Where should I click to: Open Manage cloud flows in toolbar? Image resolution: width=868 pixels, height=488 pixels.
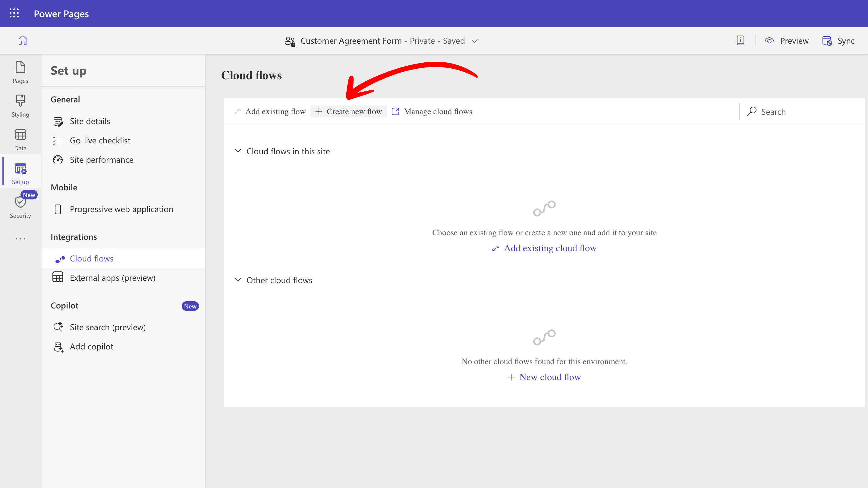[432, 111]
